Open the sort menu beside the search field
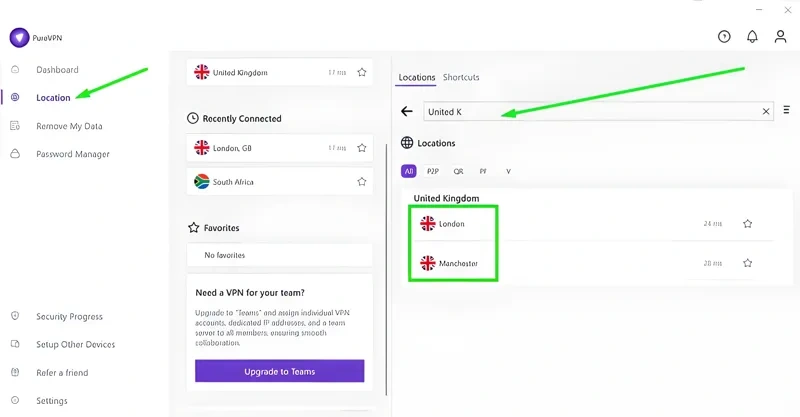Image resolution: width=800 pixels, height=417 pixels. point(787,110)
